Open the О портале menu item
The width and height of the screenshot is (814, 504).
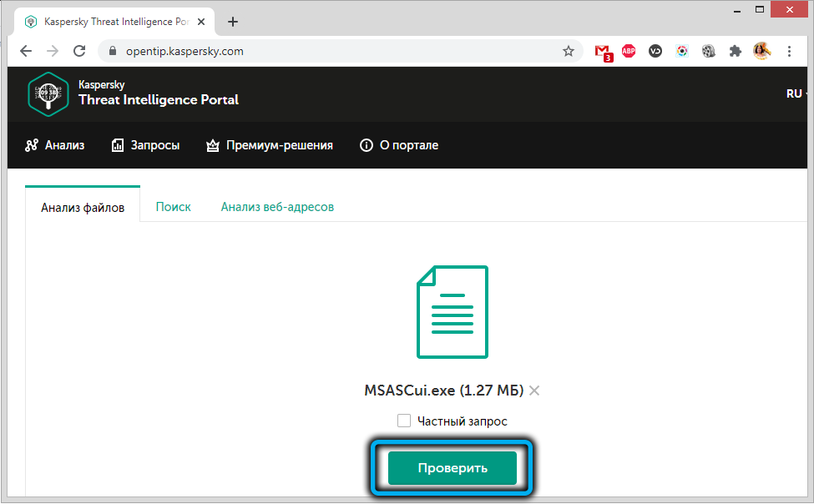pos(398,145)
